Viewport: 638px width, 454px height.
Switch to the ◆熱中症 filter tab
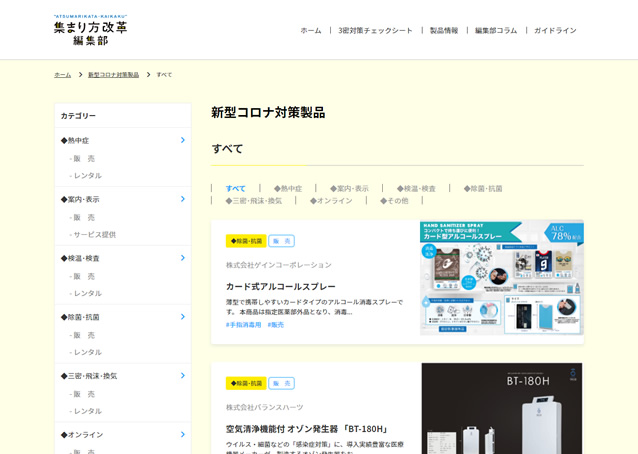(x=288, y=189)
